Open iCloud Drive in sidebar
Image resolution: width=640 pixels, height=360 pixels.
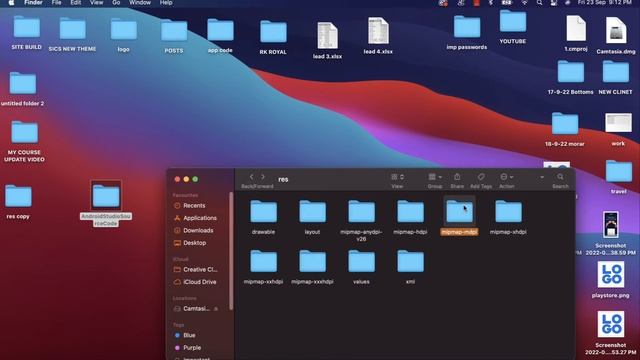(195, 282)
